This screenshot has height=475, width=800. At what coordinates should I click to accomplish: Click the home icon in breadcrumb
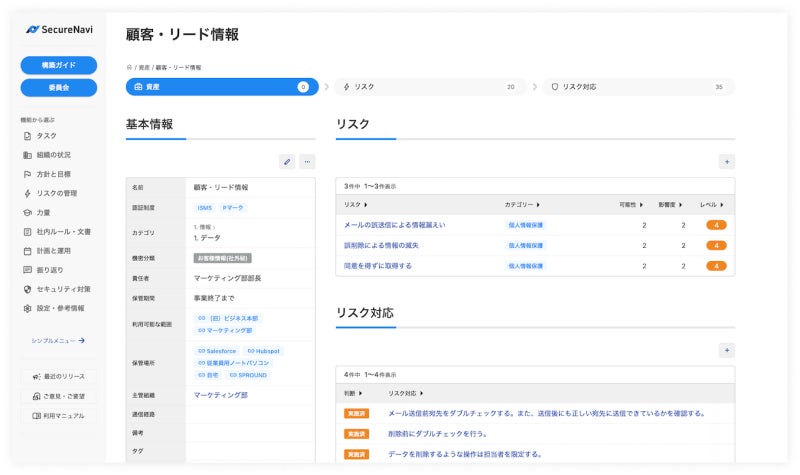click(129, 67)
